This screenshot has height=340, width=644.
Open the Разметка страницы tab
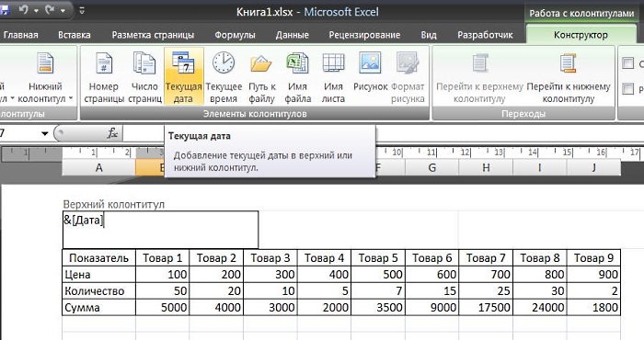tap(153, 35)
